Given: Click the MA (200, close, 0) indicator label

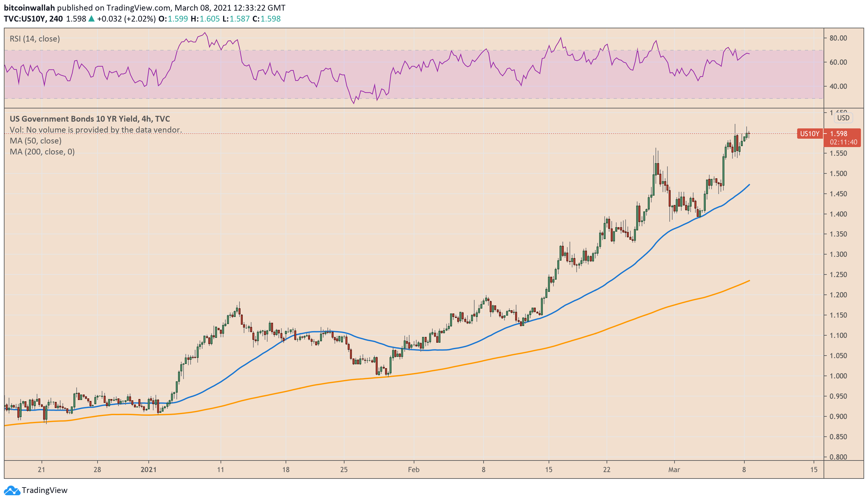Looking at the screenshot, I should click(42, 152).
